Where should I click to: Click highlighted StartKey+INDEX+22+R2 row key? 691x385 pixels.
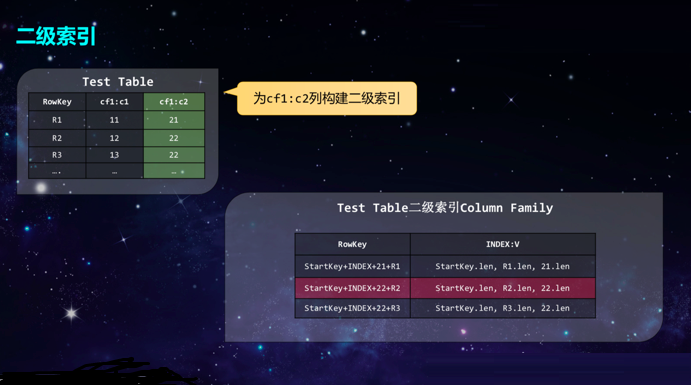(353, 288)
